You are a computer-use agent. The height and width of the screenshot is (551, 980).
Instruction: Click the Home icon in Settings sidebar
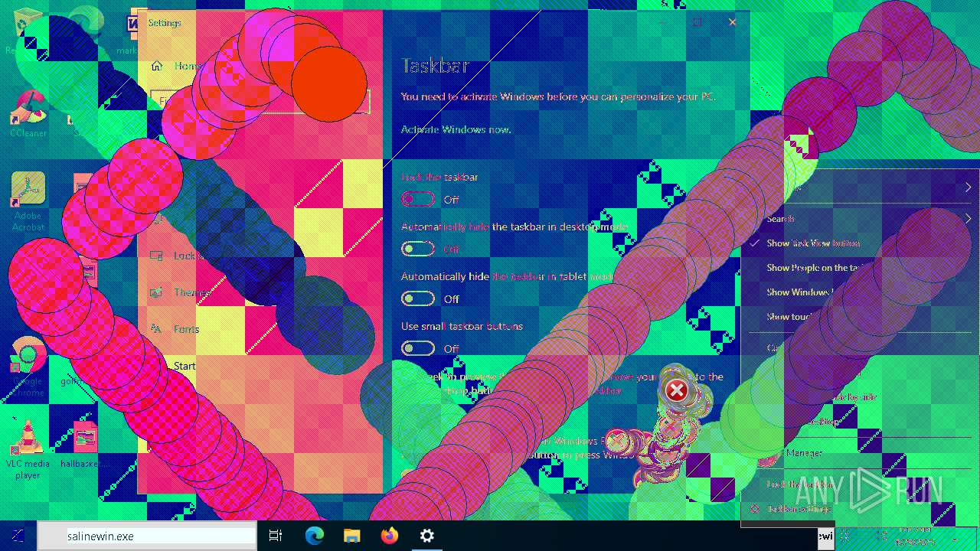(x=157, y=66)
